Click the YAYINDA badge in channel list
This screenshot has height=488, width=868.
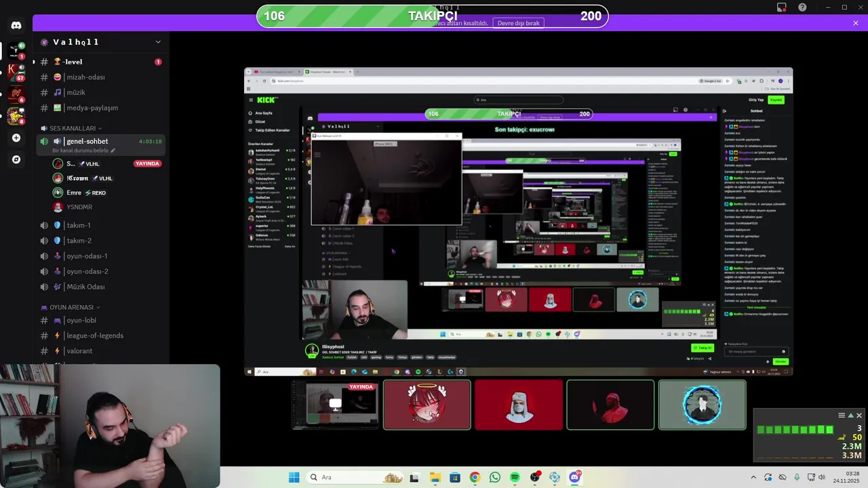pos(147,163)
